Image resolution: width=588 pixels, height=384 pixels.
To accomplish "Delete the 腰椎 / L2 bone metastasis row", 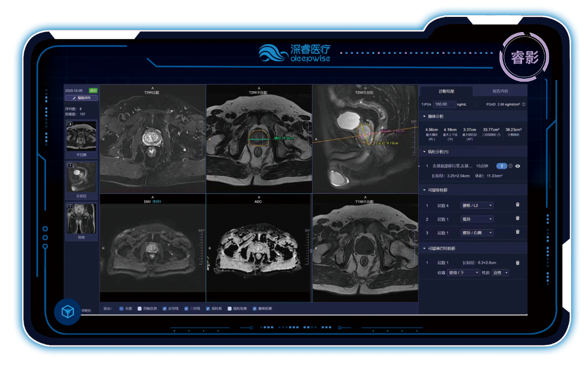I will 517,205.
